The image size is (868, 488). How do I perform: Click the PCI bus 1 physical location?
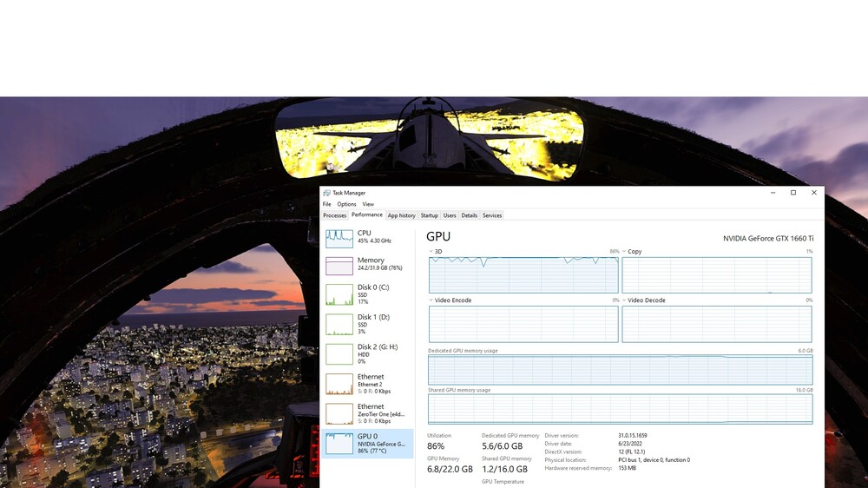click(x=654, y=459)
